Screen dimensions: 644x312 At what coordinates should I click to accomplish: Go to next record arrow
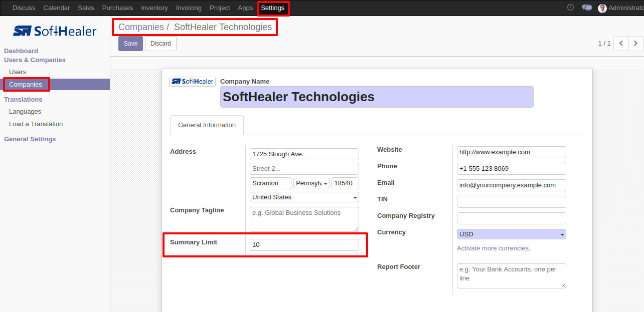click(635, 44)
